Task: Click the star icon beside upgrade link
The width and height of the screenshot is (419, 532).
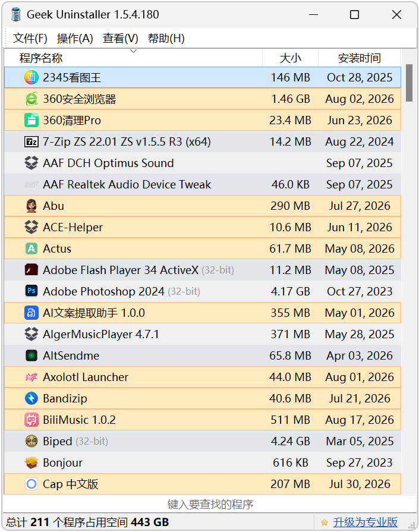Action: (x=325, y=522)
